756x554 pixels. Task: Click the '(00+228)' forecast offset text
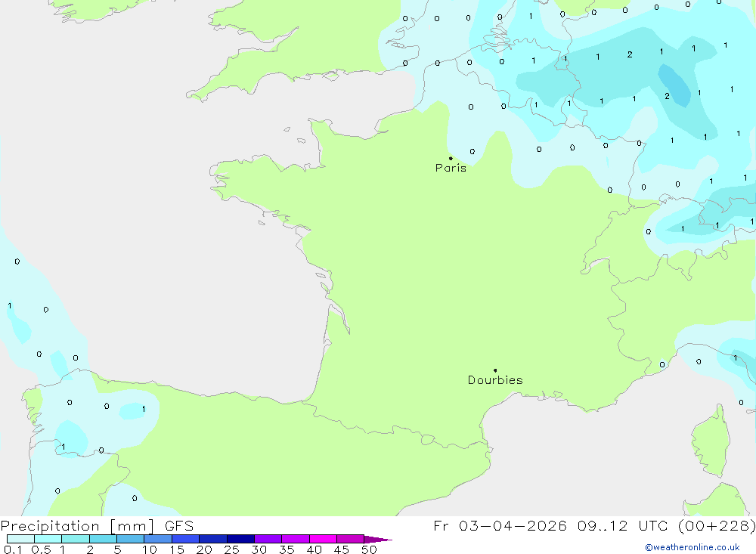(717, 526)
